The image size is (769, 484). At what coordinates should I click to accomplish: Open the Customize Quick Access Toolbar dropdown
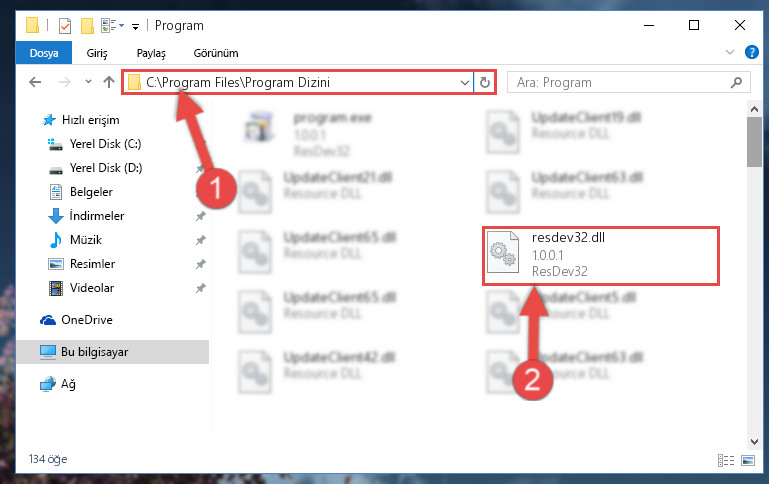[135, 26]
